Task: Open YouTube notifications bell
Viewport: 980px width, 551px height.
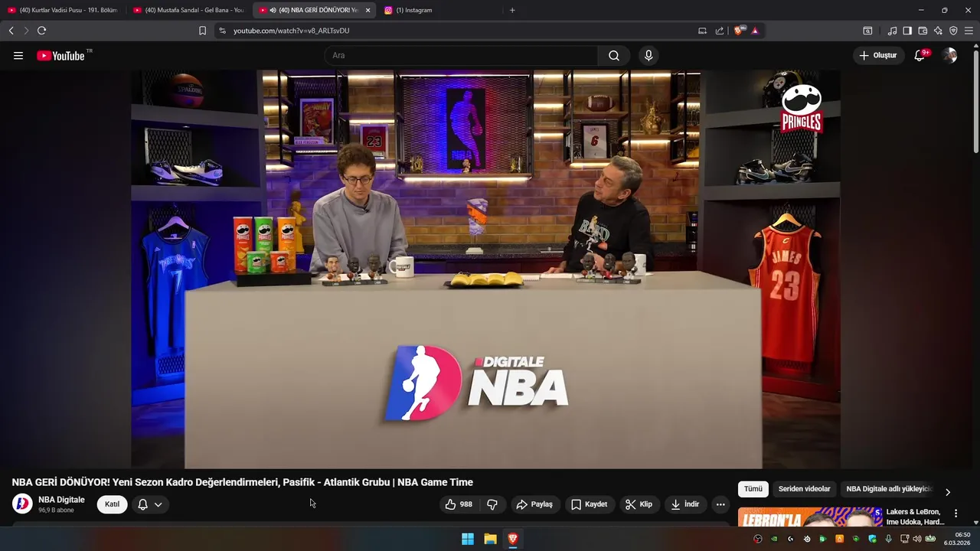Action: [920, 56]
